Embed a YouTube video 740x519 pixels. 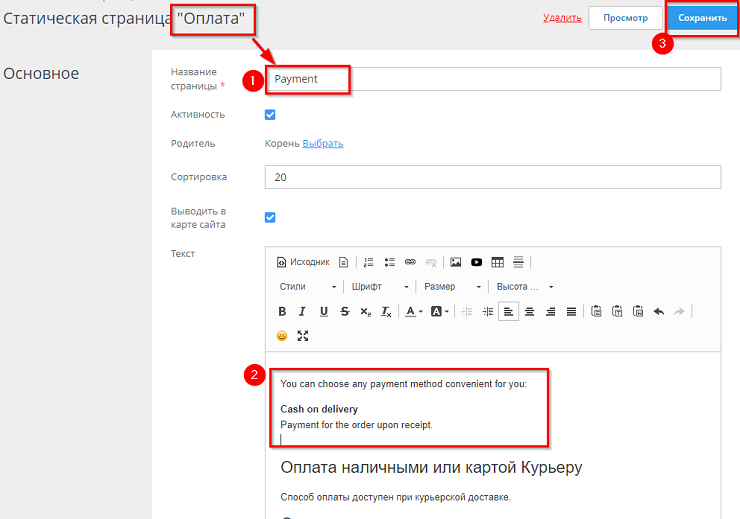477,262
